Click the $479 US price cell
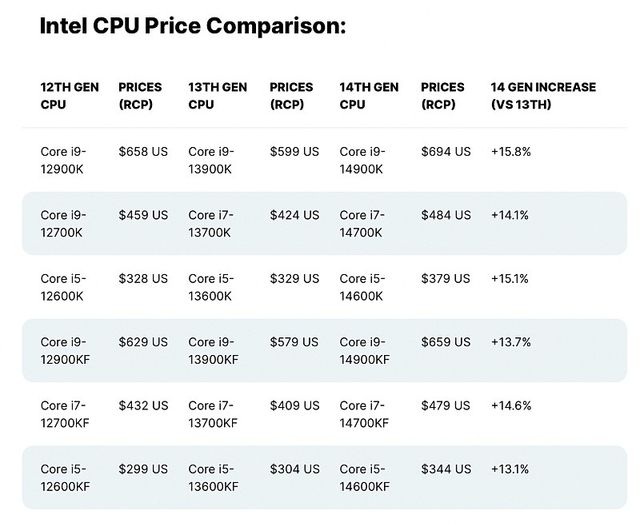Image resolution: width=640 pixels, height=526 pixels. click(x=445, y=406)
